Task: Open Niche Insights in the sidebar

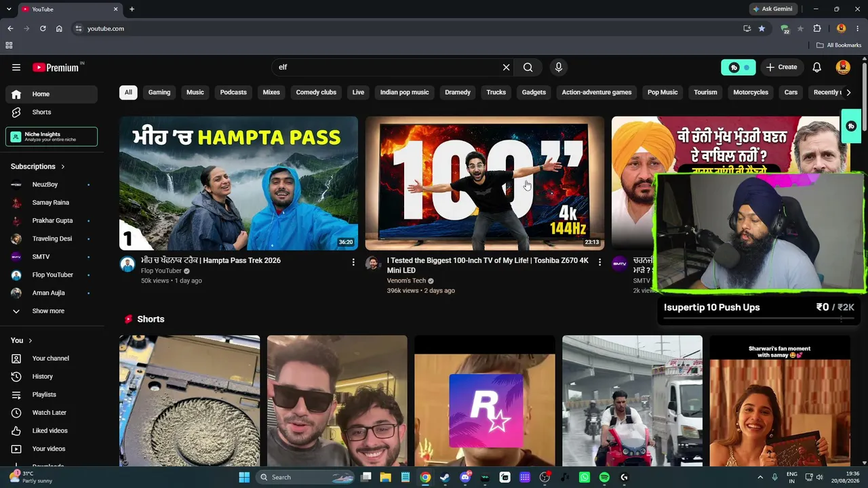Action: pyautogui.click(x=52, y=137)
